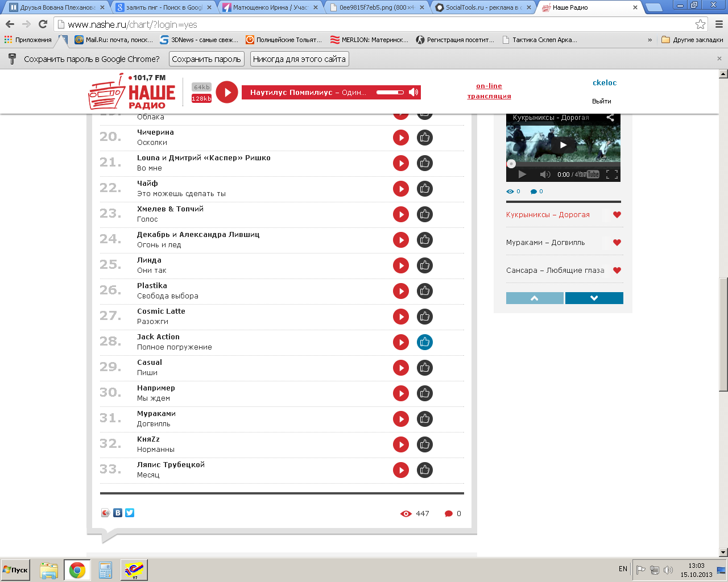
Task: Log out with Выйти
Action: 602,101
